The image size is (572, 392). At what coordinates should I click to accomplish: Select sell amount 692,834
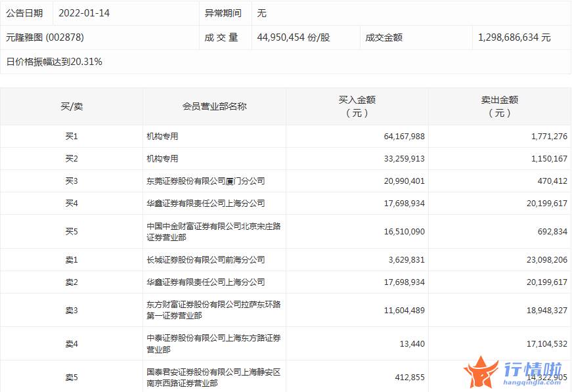point(552,232)
